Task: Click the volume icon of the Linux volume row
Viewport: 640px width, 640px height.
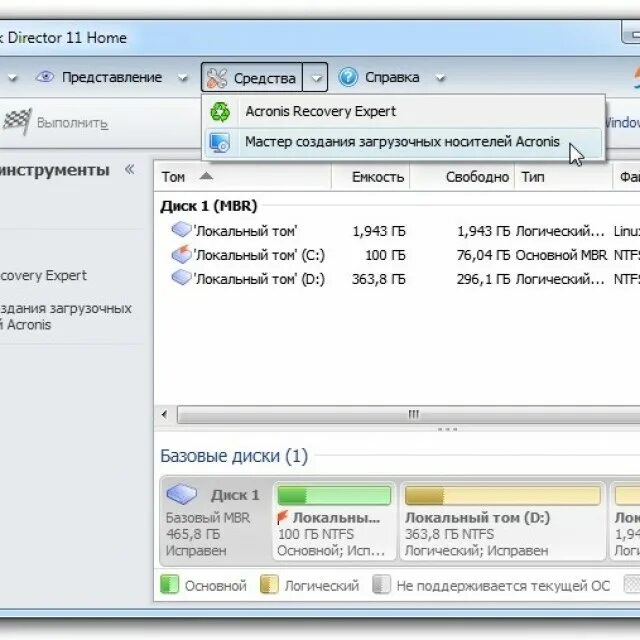Action: pos(181,229)
